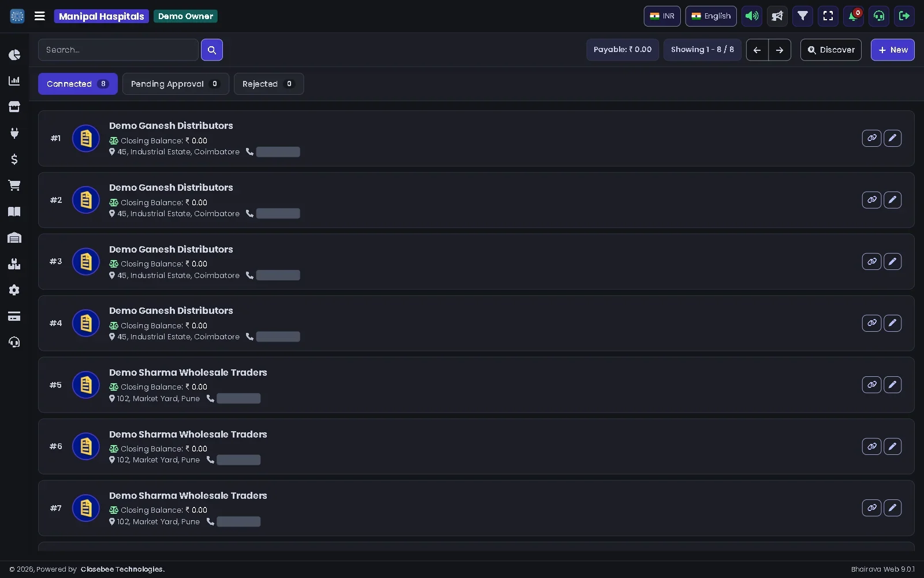Open inventory boxes sidebar icon
924x578 pixels.
[14, 264]
